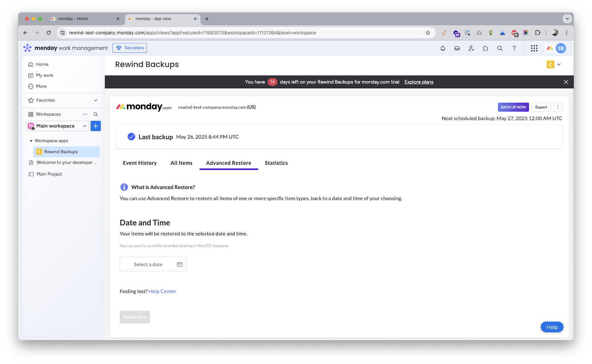Viewport: 592px width, 364px height.
Task: Open the three-dot menu beside Export
Action: [558, 107]
